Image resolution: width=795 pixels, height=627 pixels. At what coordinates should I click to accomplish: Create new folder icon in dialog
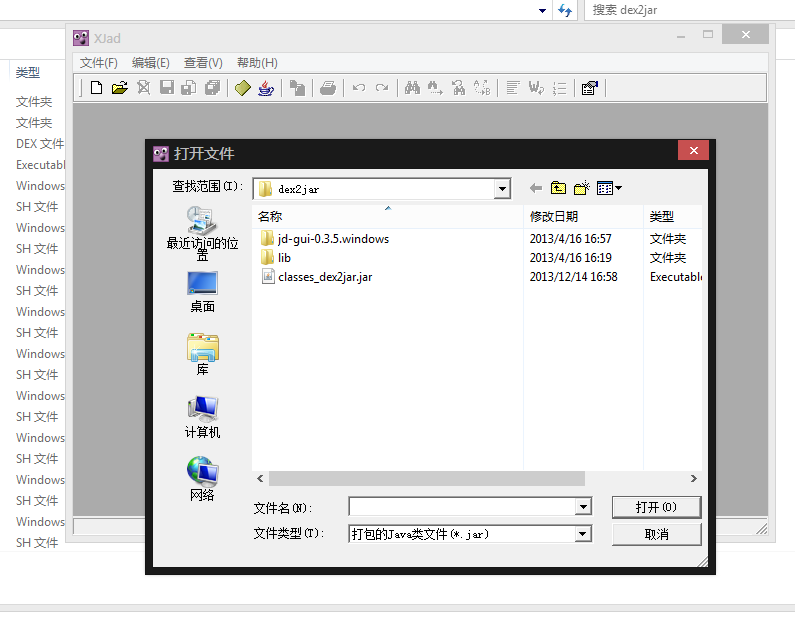(582, 188)
